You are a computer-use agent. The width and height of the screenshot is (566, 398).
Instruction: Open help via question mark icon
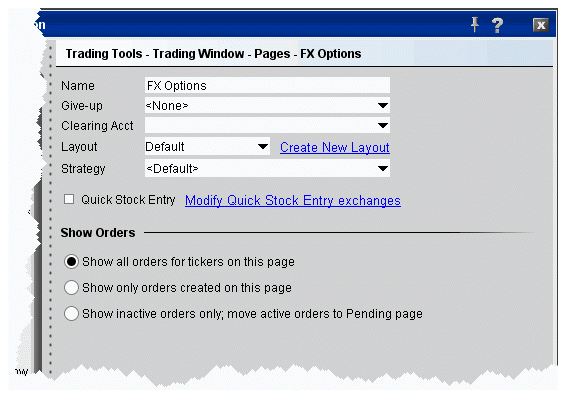click(497, 25)
